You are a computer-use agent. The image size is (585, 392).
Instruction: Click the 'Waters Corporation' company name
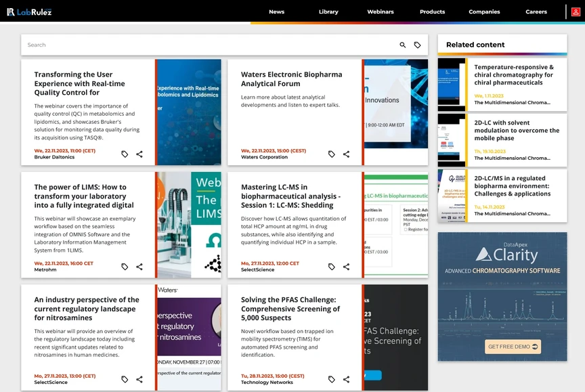point(264,157)
